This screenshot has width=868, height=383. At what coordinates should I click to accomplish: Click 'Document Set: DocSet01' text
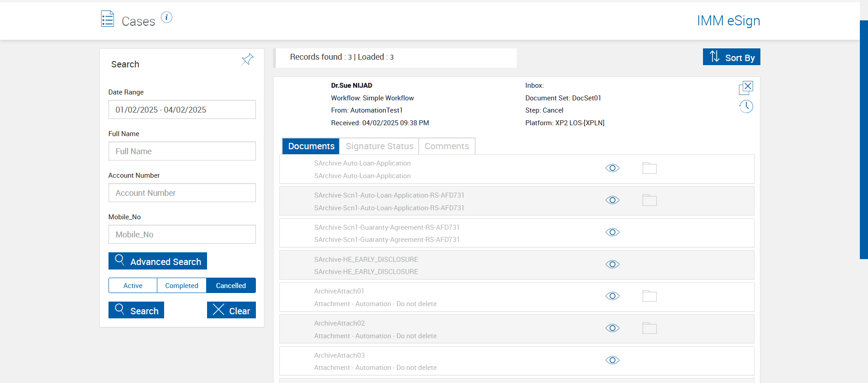563,98
